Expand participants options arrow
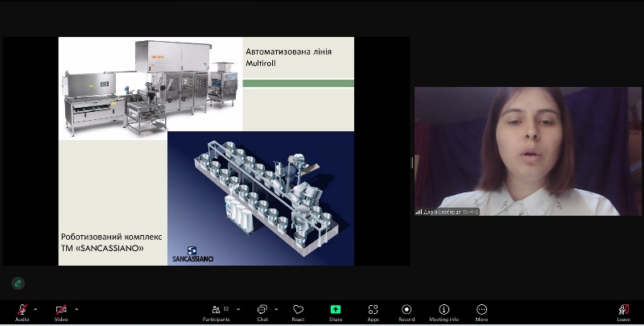644x326 pixels. click(x=238, y=309)
